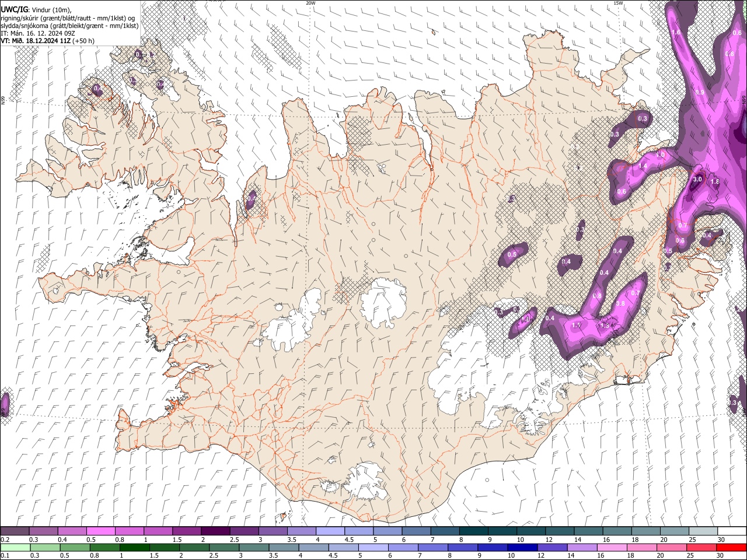The width and height of the screenshot is (747, 560).
Task: Select the 'rigning/skúrir' legend description line
Action: click(69, 18)
